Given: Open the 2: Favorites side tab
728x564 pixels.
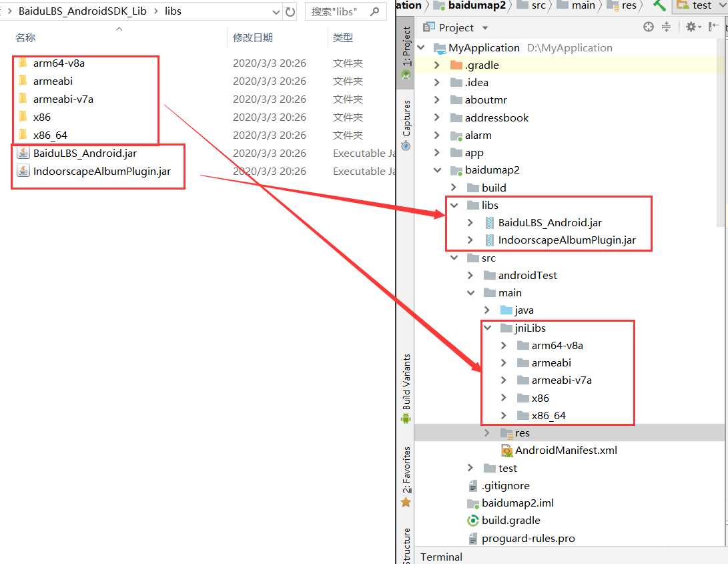Looking at the screenshot, I should tap(406, 476).
